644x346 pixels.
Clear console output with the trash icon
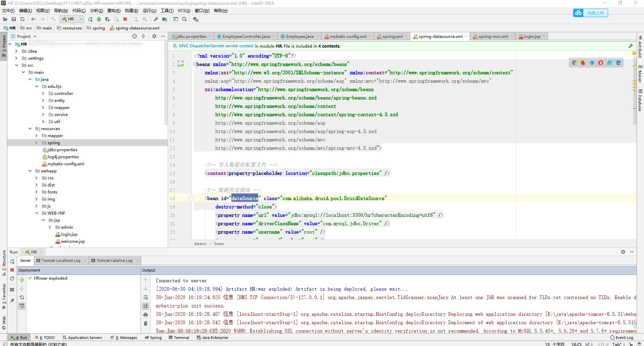point(146,324)
